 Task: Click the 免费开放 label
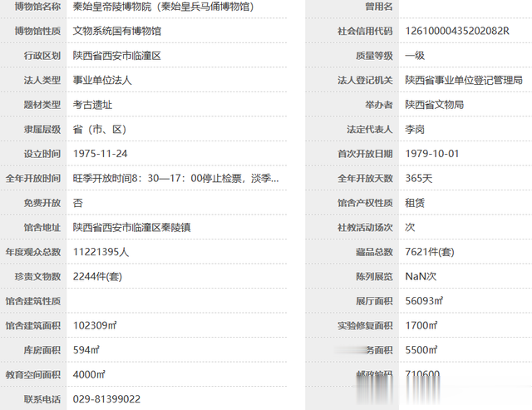[42, 203]
